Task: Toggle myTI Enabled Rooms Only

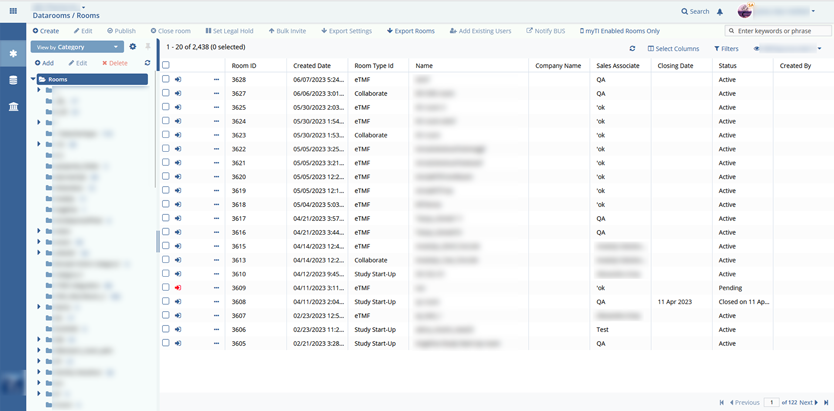Action: click(611, 31)
